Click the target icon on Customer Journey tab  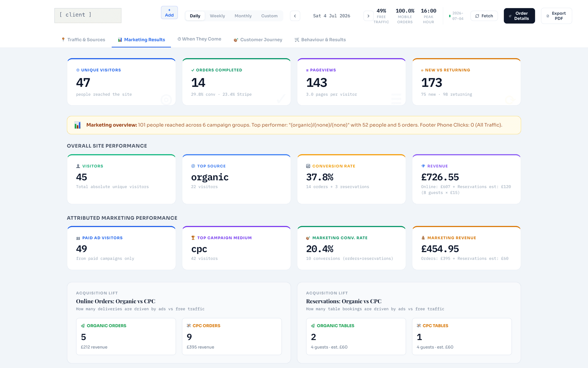pos(236,40)
